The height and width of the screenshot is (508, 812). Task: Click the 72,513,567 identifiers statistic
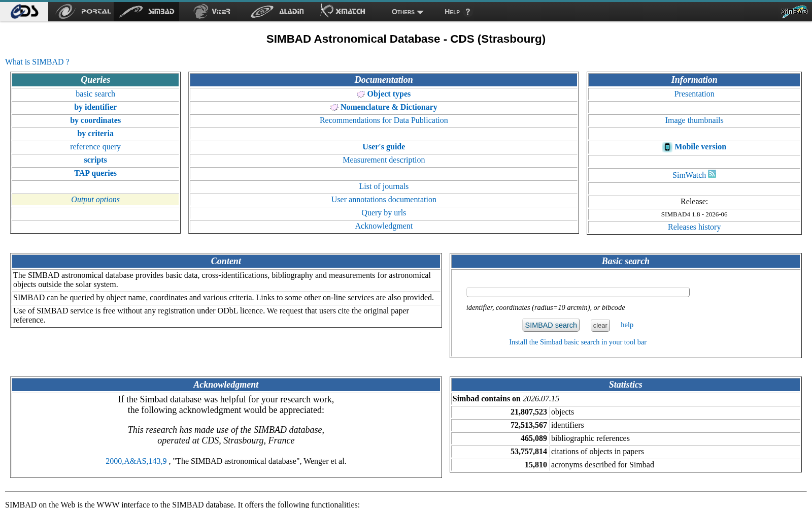pyautogui.click(x=528, y=425)
